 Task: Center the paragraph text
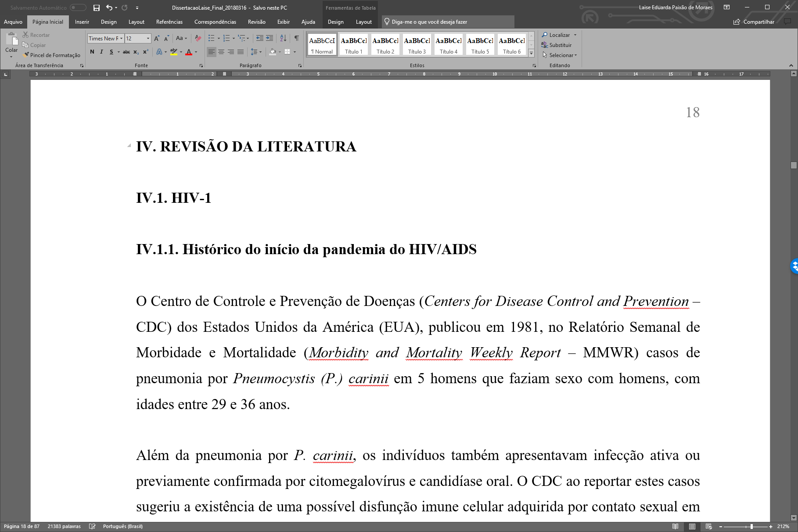[221, 52]
